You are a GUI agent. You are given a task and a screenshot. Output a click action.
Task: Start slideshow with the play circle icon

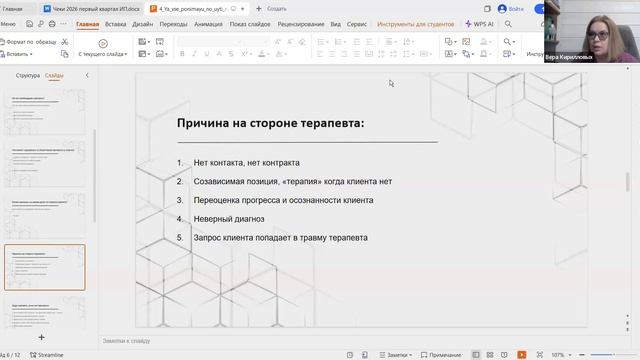click(x=103, y=43)
